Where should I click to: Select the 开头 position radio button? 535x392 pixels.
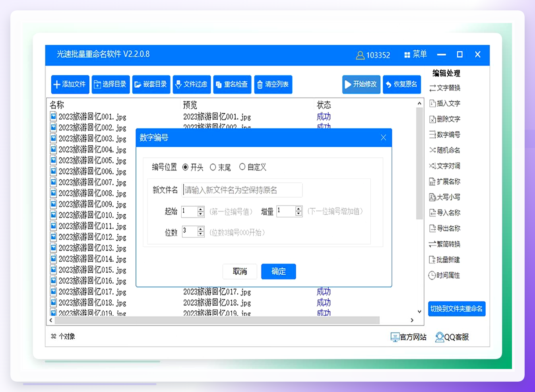click(185, 167)
